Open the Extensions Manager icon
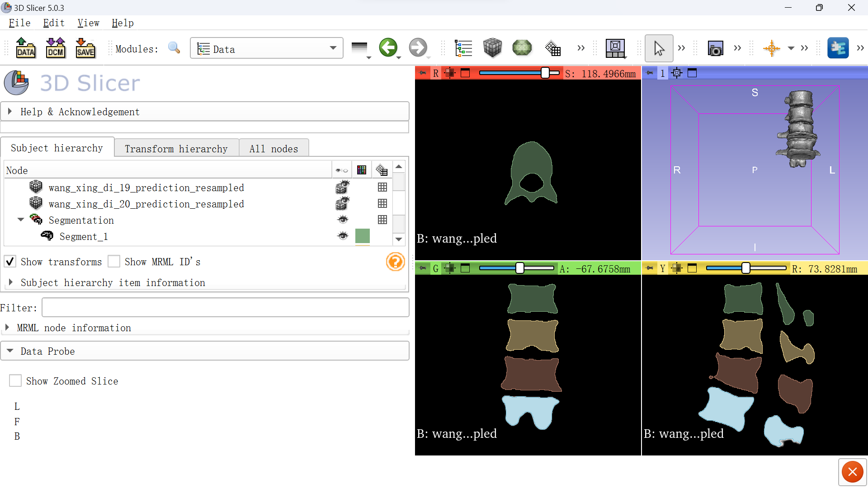868x488 pixels. click(838, 48)
